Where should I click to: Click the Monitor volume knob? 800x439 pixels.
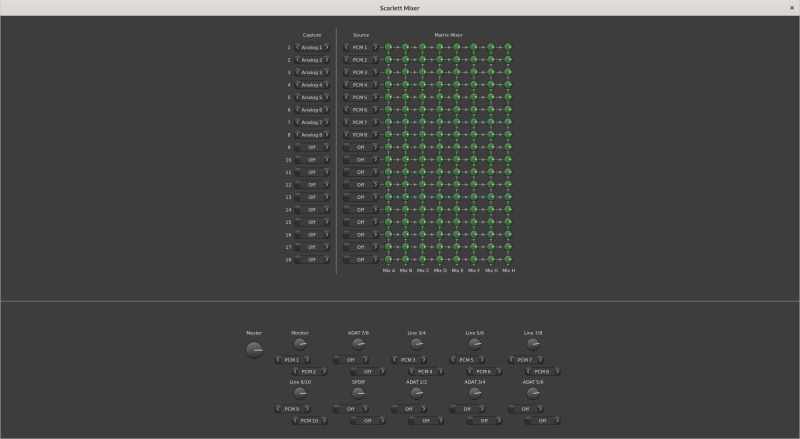(x=300, y=345)
